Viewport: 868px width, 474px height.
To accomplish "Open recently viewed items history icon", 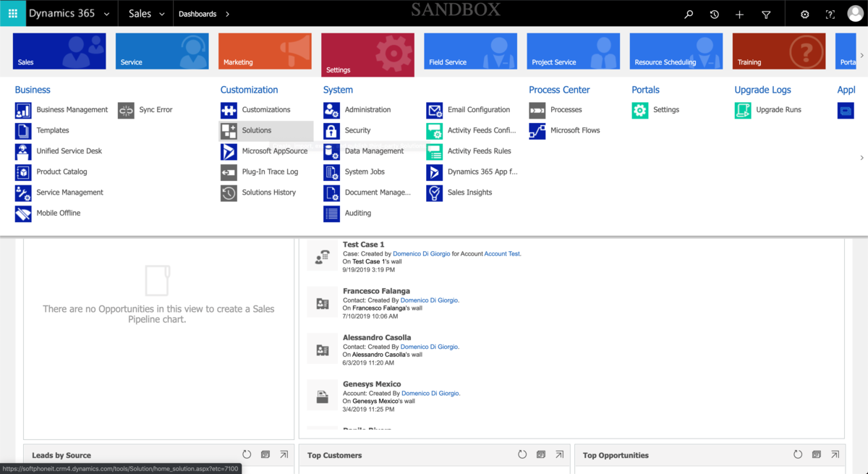I will (714, 14).
